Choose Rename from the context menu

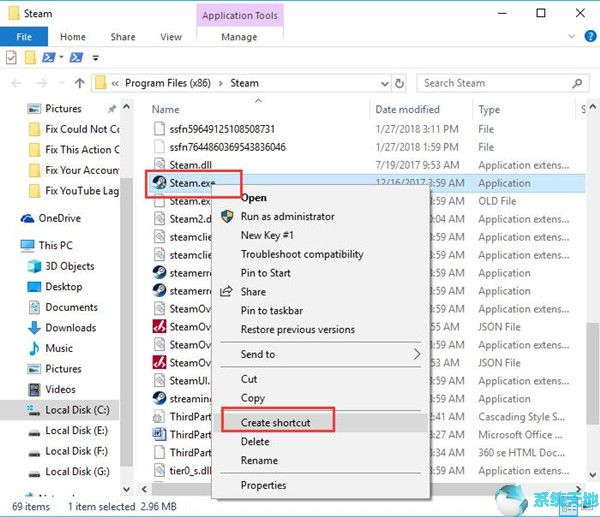pos(259,460)
